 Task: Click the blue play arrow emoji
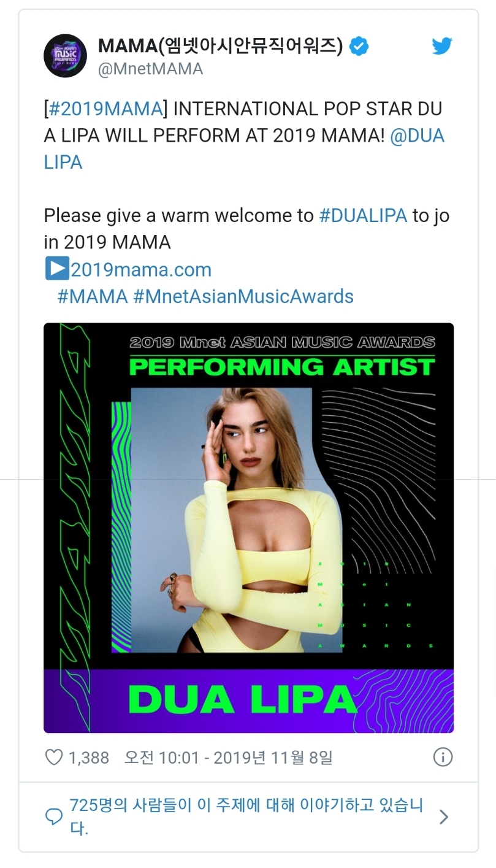click(x=56, y=269)
